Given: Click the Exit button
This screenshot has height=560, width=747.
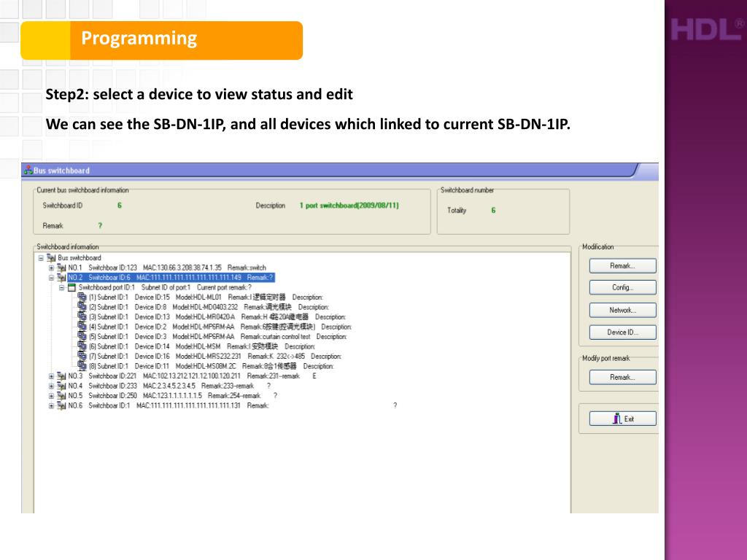Looking at the screenshot, I should point(623,419).
